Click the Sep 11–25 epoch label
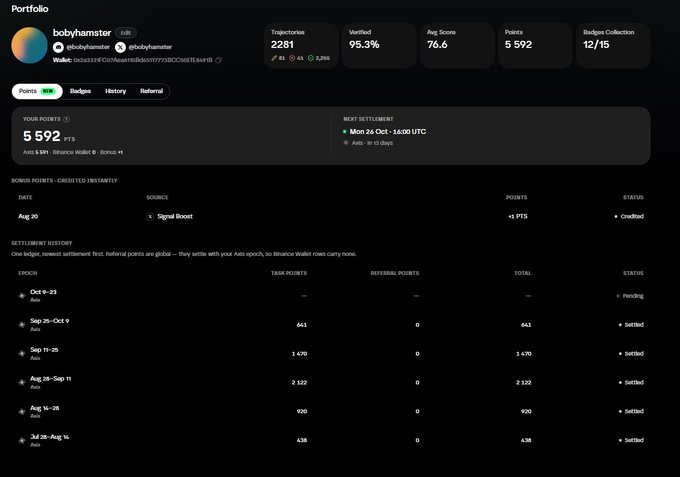This screenshot has width=680, height=477. point(44,350)
